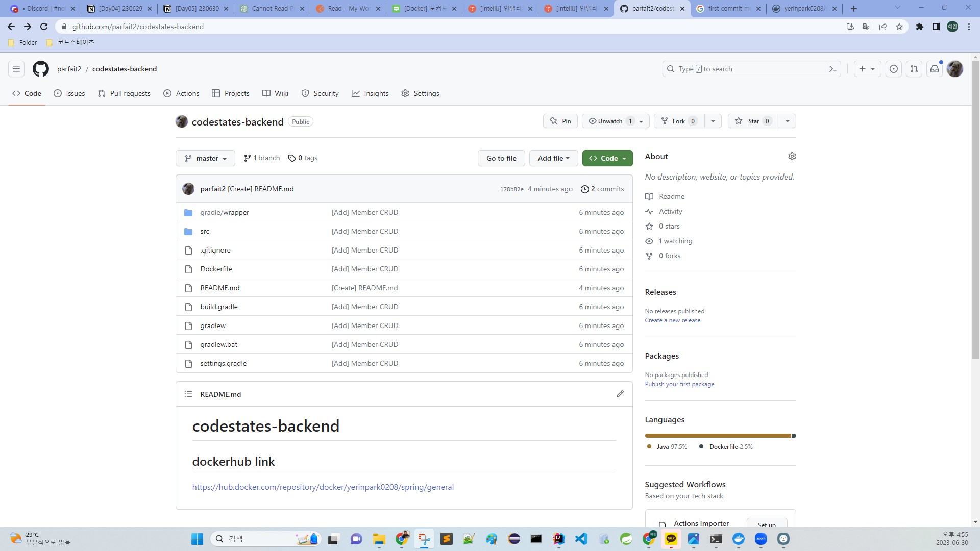Image resolution: width=980 pixels, height=551 pixels.
Task: Click the GitHub Octocat logo
Action: pos(41,69)
